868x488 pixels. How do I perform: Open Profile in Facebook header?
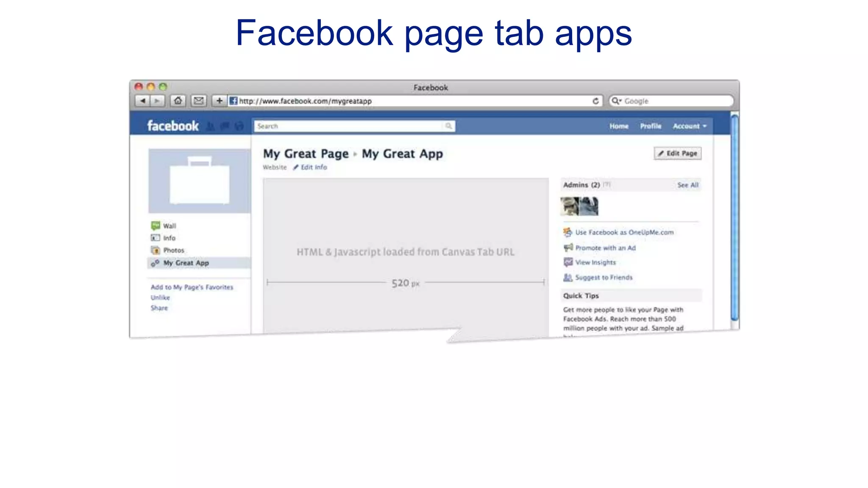pos(651,126)
